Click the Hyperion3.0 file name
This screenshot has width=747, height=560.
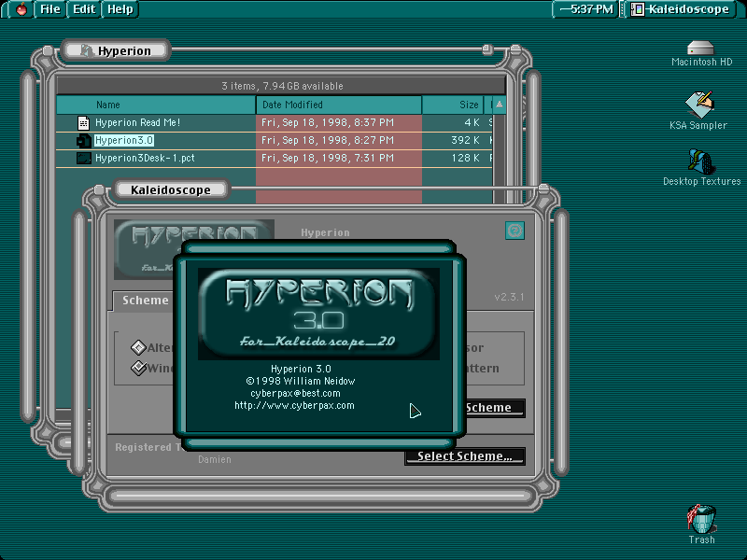point(124,141)
